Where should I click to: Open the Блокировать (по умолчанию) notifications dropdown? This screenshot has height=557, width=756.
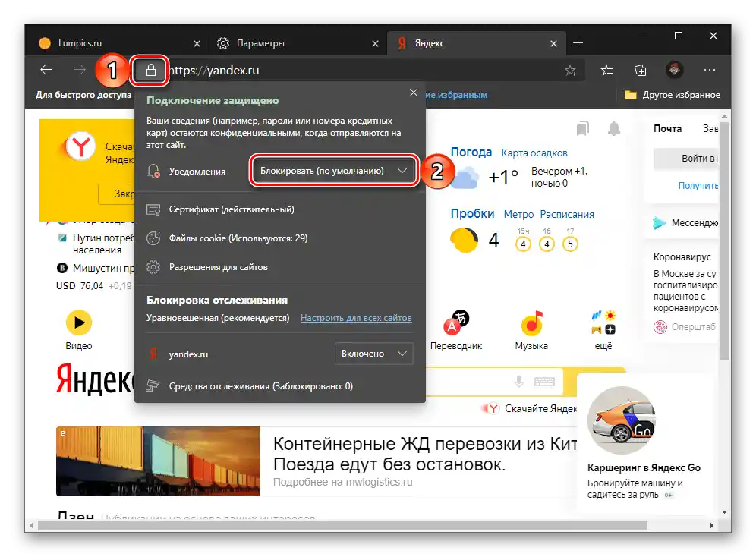[334, 170]
